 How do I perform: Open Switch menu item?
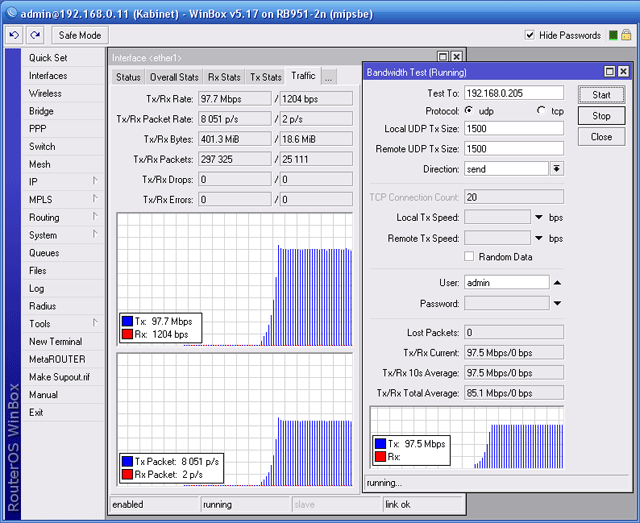pos(63,146)
